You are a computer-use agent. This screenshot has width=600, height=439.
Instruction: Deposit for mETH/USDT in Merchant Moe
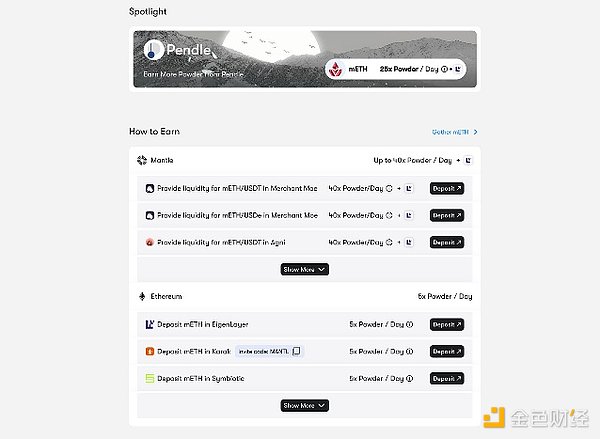[447, 188]
